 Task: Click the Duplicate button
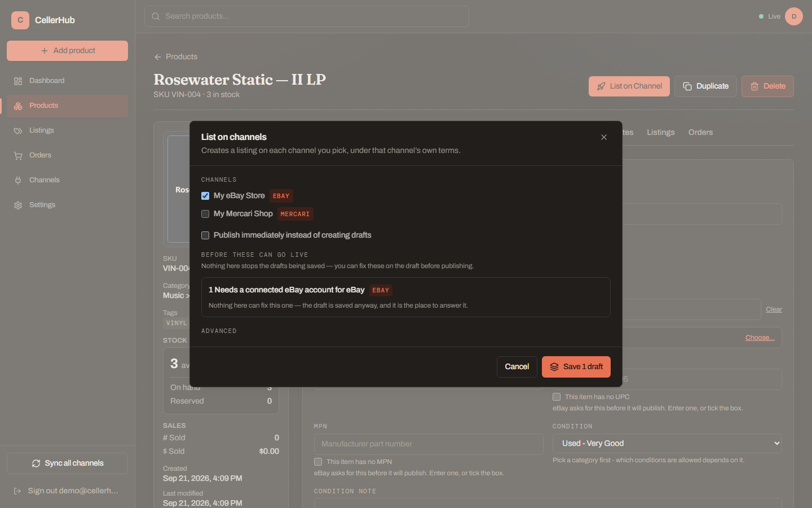(705, 86)
